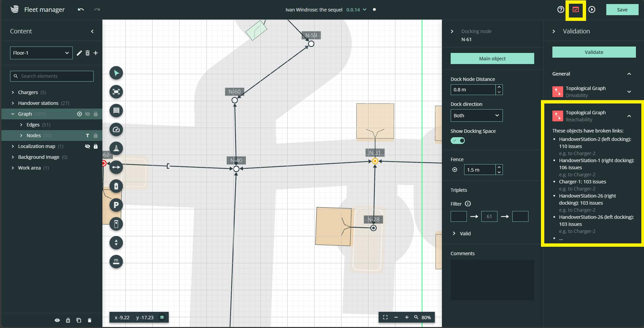Expand Topological Graph Drivability section

pos(629,92)
